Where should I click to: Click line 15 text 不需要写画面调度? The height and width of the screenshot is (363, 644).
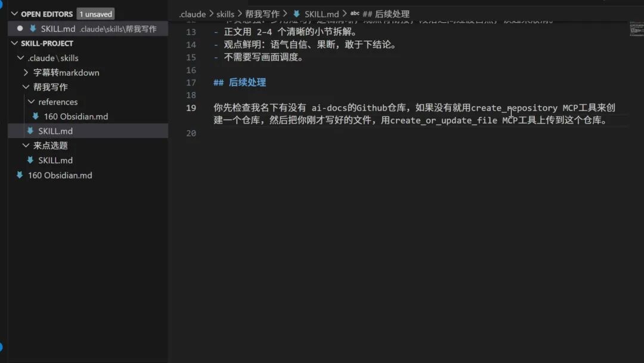[263, 57]
